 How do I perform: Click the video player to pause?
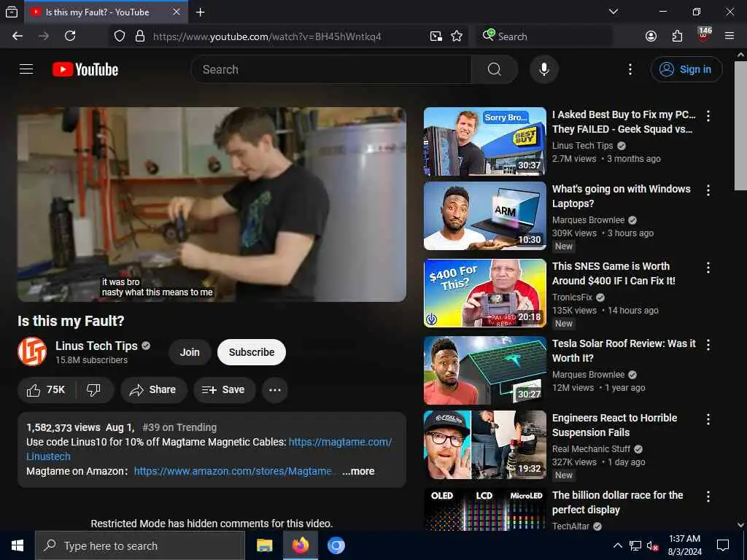coord(212,204)
